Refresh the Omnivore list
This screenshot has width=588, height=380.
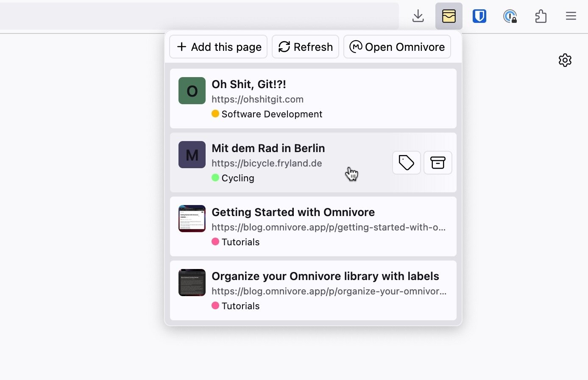pyautogui.click(x=305, y=47)
